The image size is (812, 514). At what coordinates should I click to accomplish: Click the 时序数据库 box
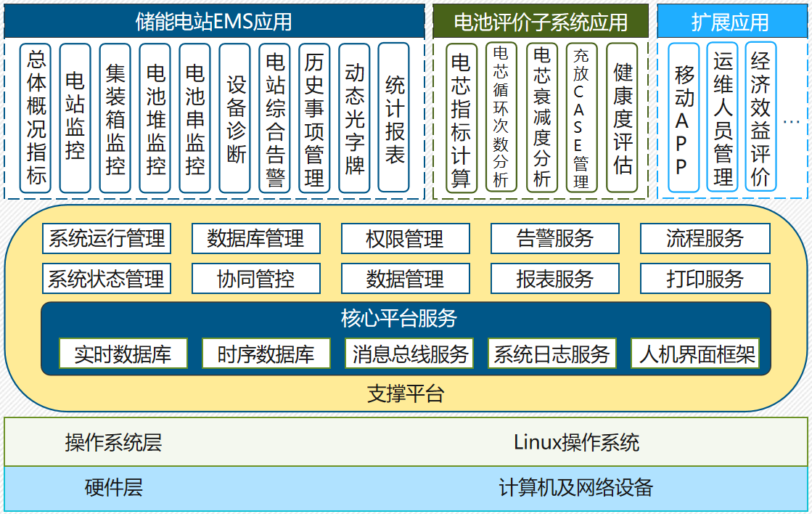tap(266, 354)
